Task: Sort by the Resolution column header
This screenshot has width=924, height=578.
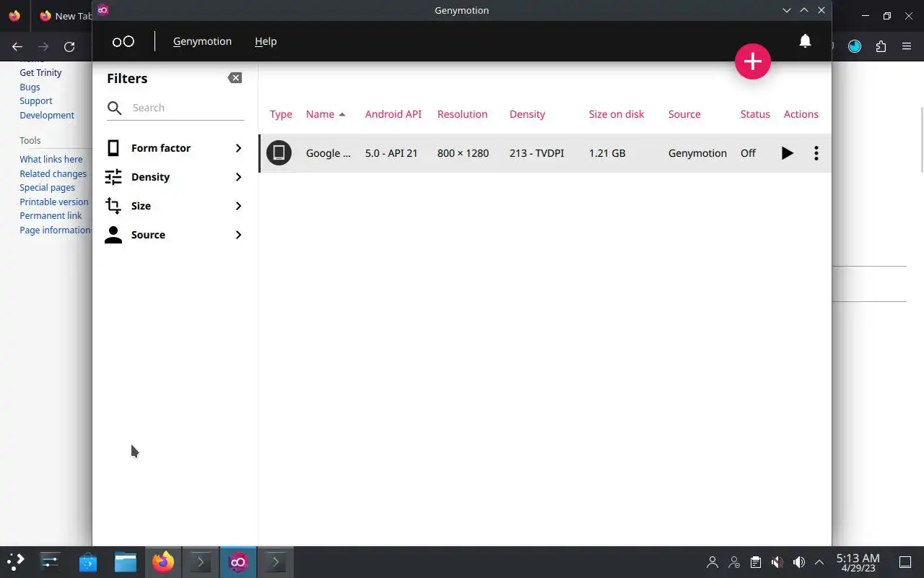Action: point(463,114)
